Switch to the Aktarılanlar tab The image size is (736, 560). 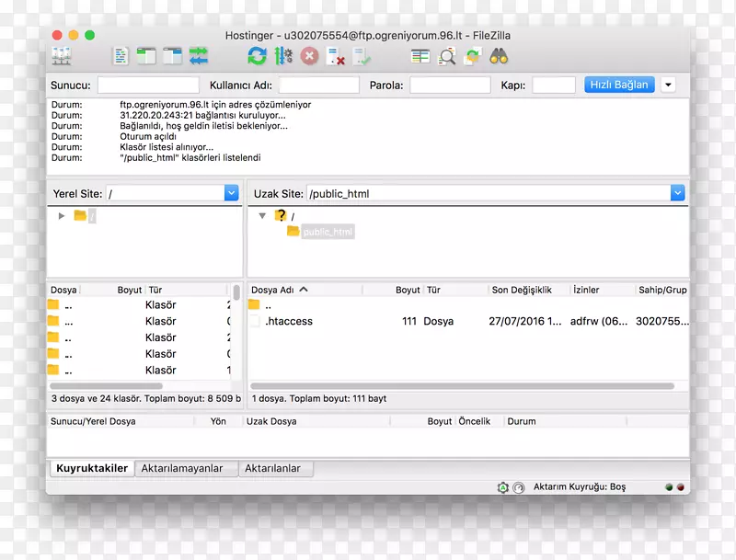click(275, 468)
